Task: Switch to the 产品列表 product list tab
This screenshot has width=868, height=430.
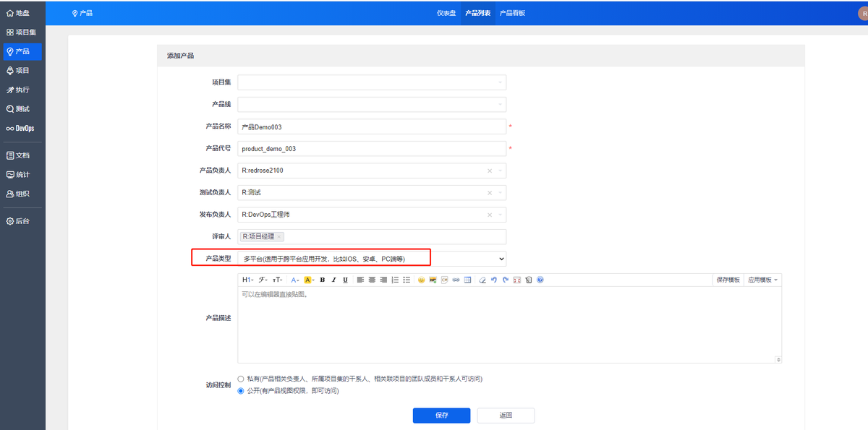Action: (477, 13)
